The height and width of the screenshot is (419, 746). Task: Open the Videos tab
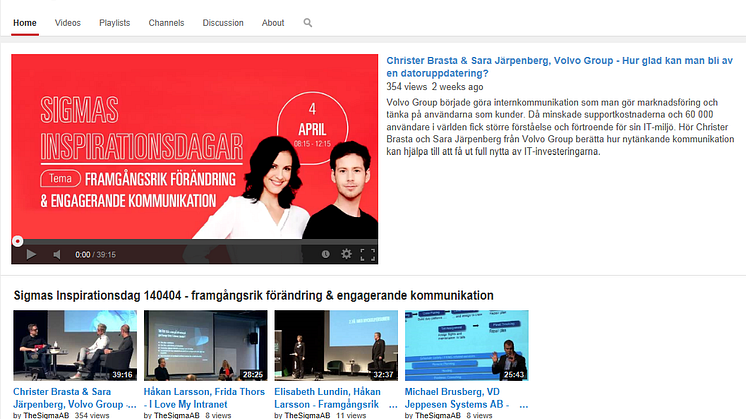[x=68, y=23]
